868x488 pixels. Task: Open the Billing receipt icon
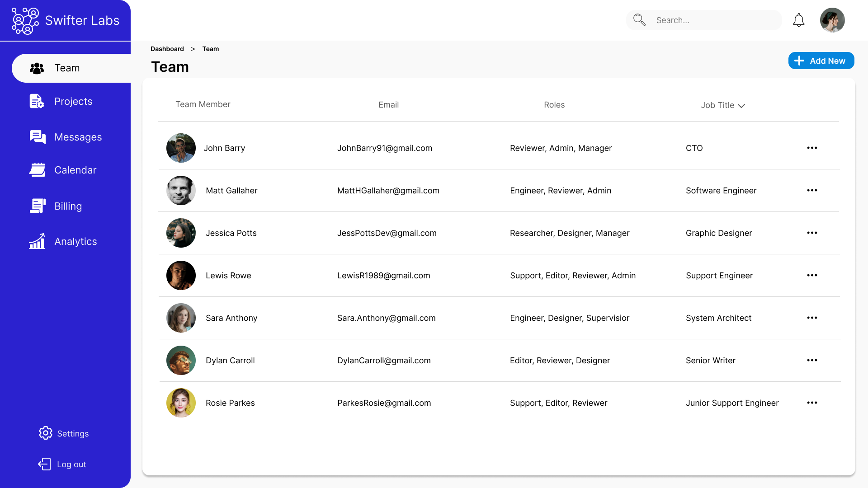[38, 206]
